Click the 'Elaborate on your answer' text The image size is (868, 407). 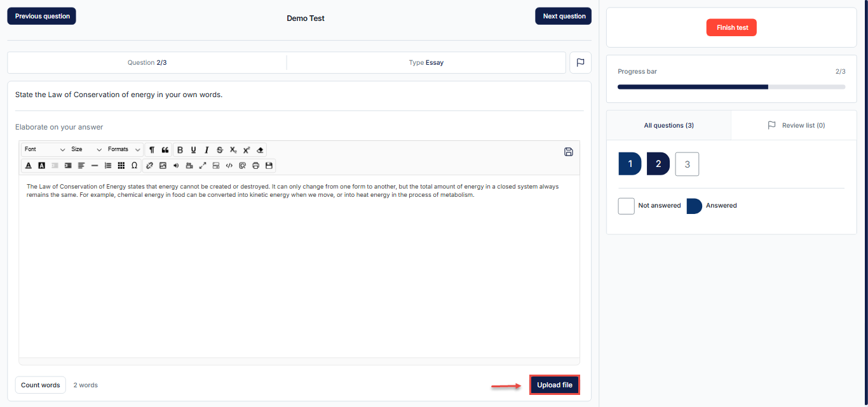point(59,127)
